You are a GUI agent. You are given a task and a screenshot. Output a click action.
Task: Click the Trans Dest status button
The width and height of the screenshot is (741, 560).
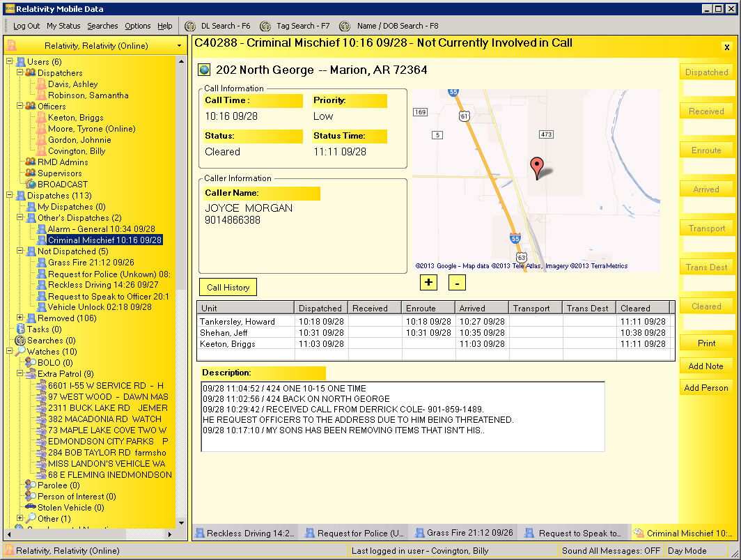click(x=706, y=267)
